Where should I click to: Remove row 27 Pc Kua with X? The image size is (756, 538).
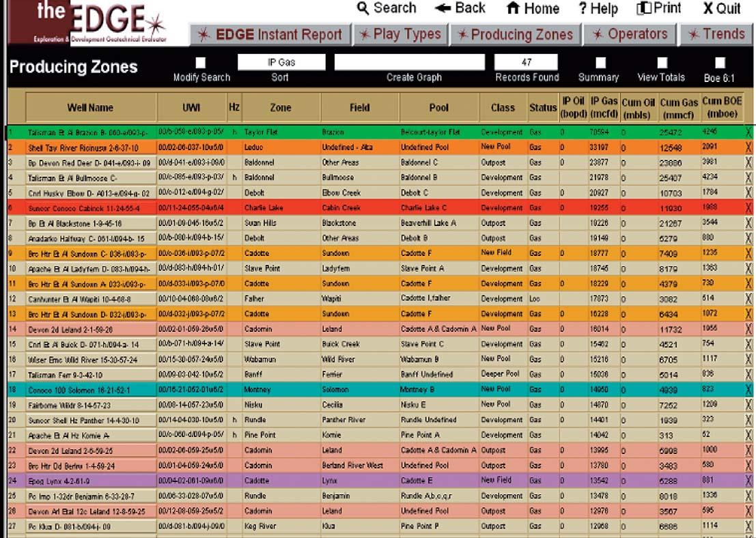[748, 526]
